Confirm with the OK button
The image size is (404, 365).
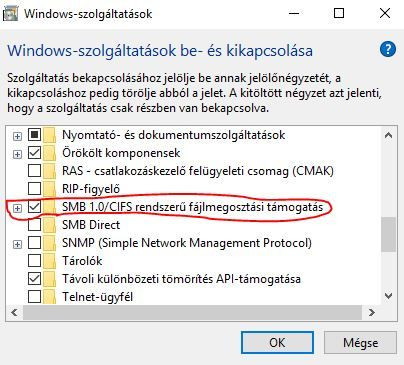click(277, 343)
